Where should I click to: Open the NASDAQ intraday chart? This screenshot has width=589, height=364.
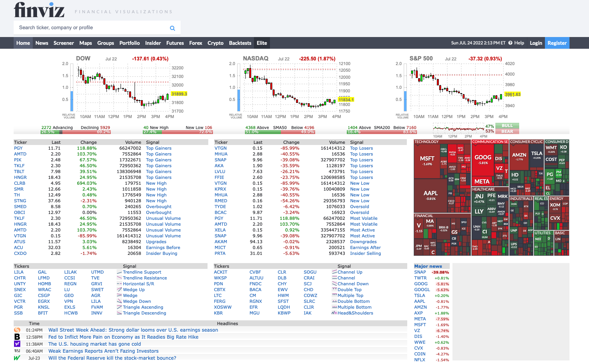292,88
